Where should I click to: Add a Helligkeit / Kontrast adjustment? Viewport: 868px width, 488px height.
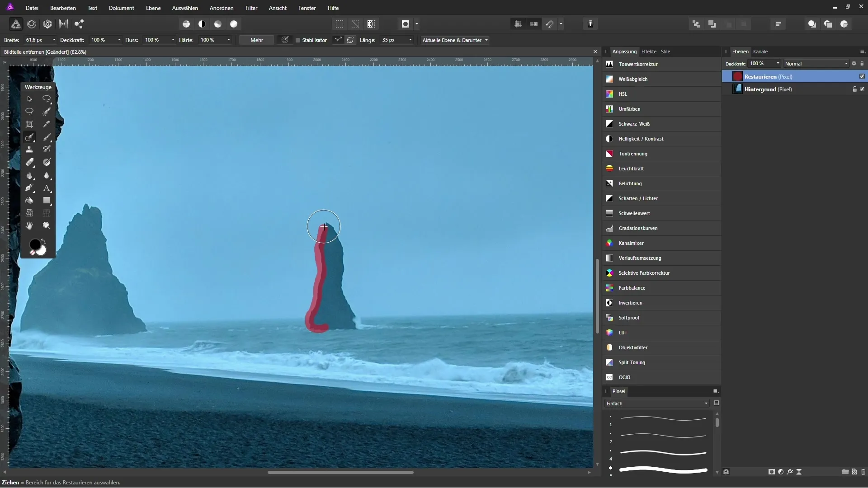662,139
